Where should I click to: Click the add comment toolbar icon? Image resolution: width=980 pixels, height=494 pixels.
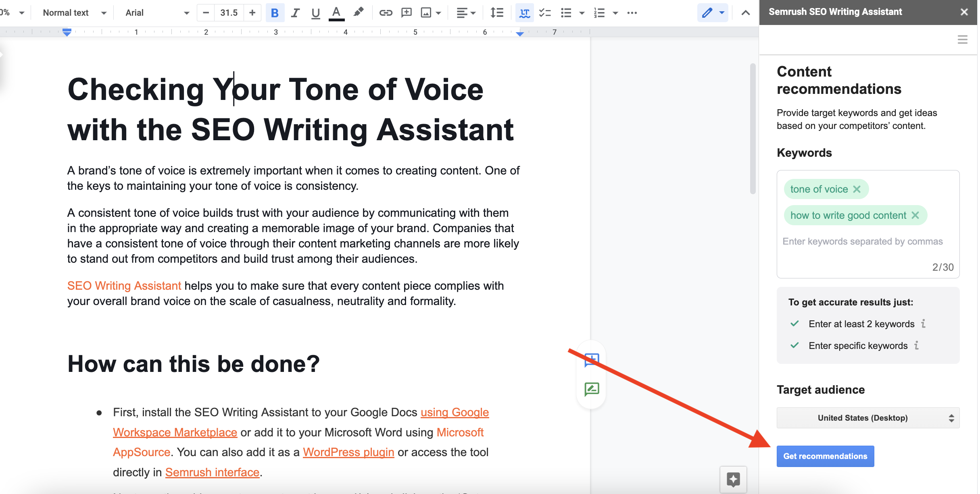(x=406, y=13)
